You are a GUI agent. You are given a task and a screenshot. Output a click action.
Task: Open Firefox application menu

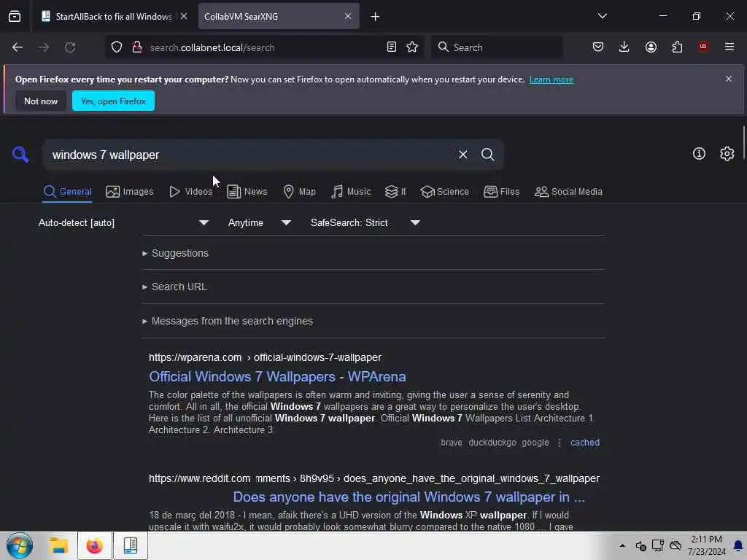pyautogui.click(x=729, y=47)
